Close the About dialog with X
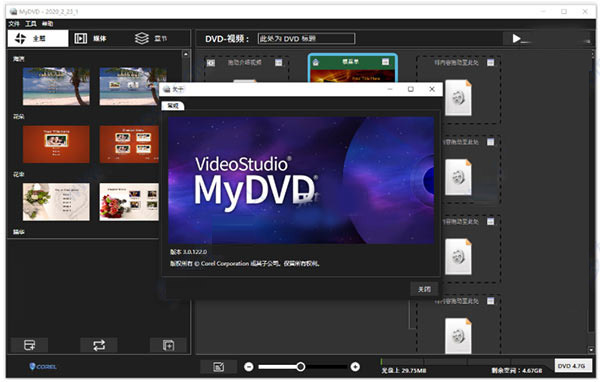This screenshot has width=600, height=382. click(432, 89)
